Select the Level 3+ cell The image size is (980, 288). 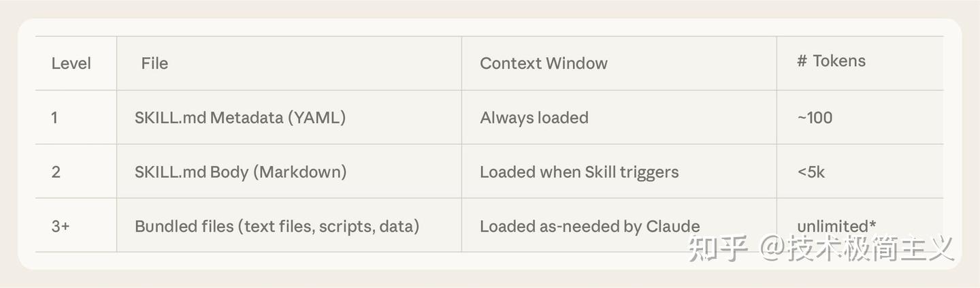tap(60, 226)
